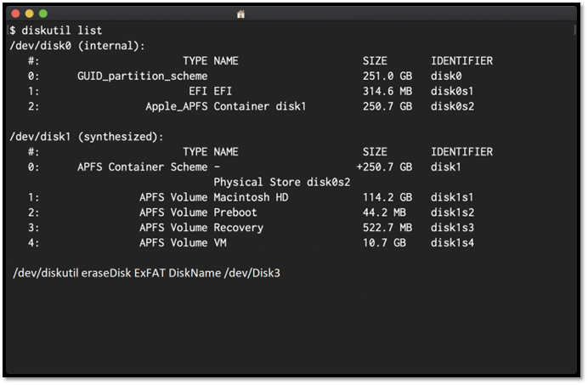
Task: Click 'Physical Store disk0s2' text
Action: pos(282,182)
